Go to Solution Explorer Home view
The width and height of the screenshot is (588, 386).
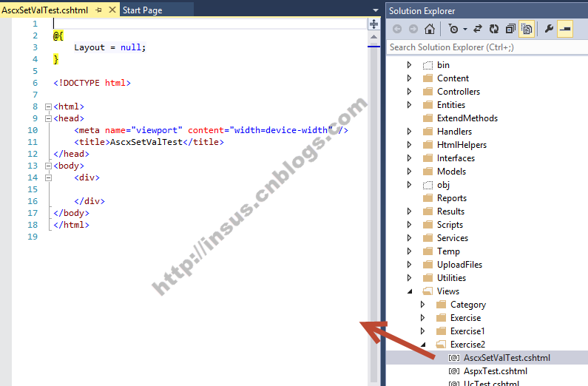pyautogui.click(x=430, y=29)
